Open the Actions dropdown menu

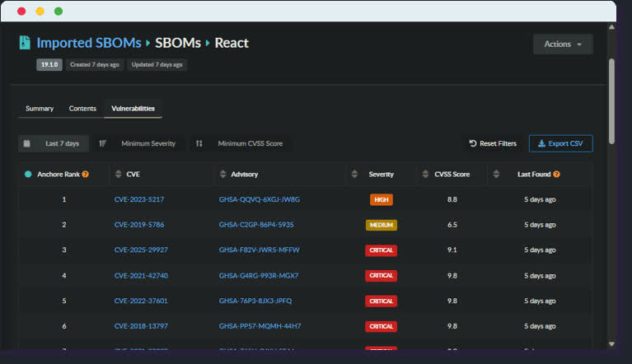click(563, 44)
